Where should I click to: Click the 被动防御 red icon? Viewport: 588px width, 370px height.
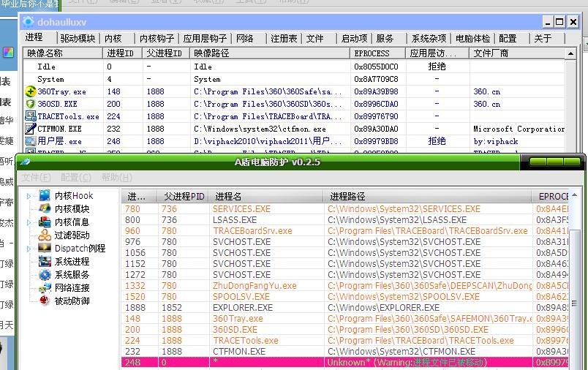[x=45, y=301]
